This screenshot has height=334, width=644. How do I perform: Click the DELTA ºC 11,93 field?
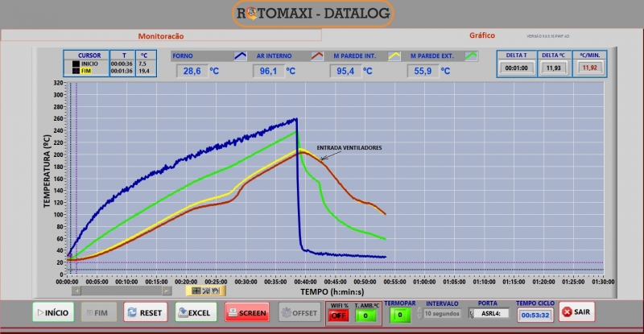click(553, 68)
